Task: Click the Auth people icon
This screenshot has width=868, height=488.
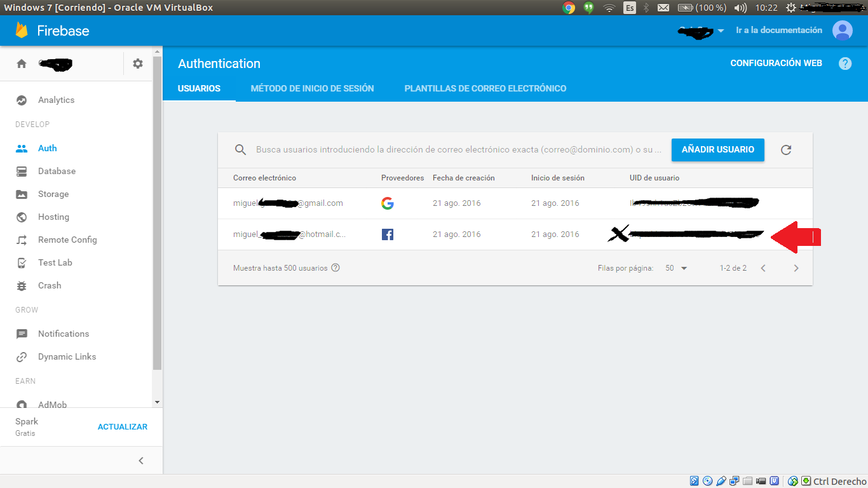Action: coord(22,148)
